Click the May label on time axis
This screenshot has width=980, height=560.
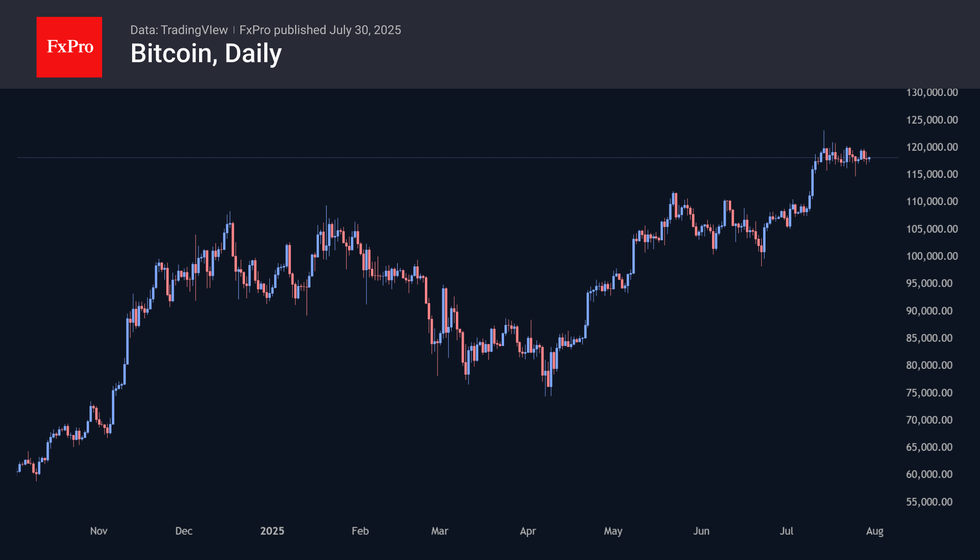(613, 531)
